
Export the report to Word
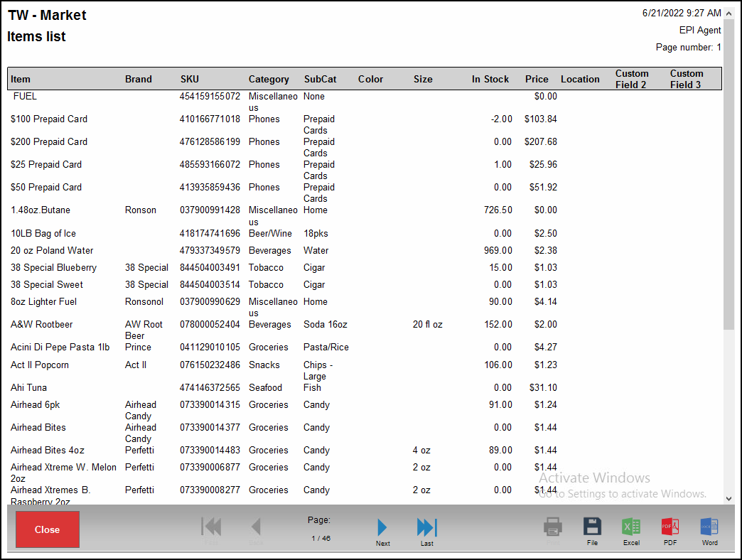point(709,531)
